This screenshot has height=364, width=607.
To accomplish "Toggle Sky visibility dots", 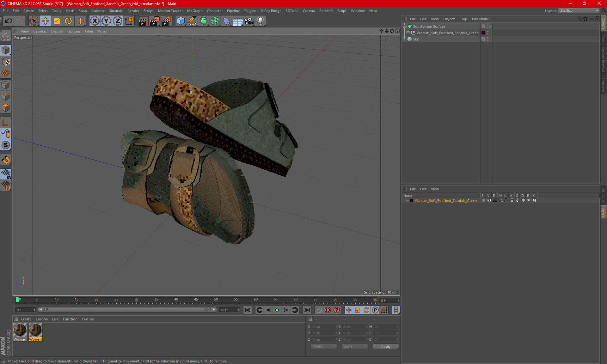I will click(487, 39).
